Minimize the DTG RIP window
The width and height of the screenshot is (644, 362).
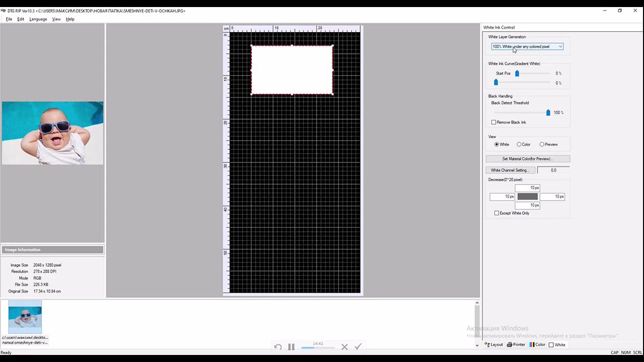[x=604, y=11]
